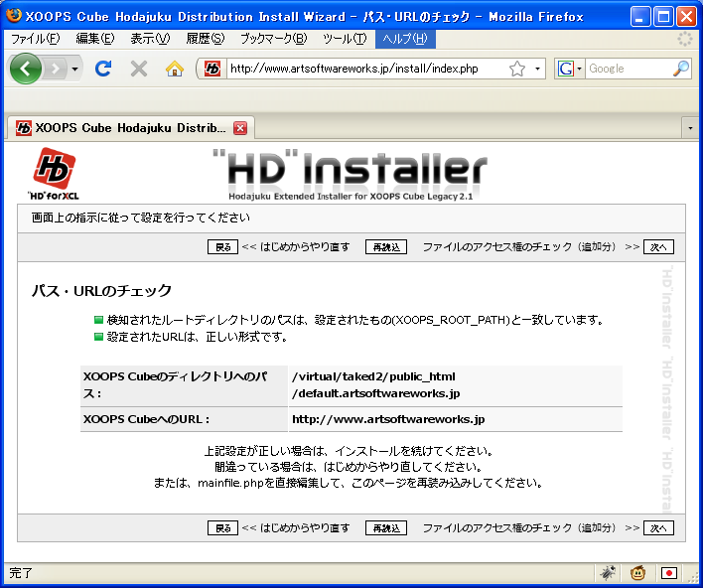Open the ツール(T) menu

[344, 39]
